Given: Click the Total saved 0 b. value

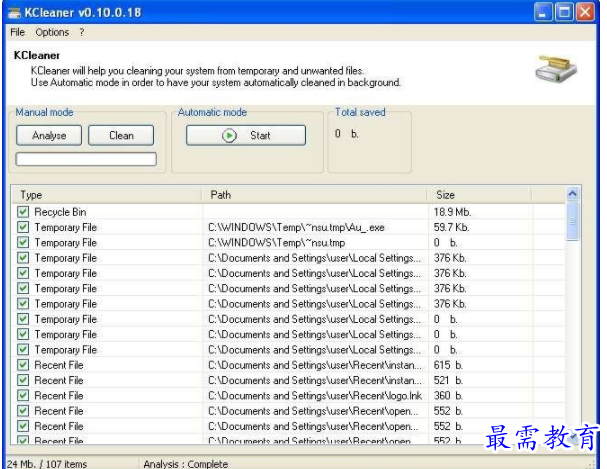Looking at the screenshot, I should [x=346, y=134].
